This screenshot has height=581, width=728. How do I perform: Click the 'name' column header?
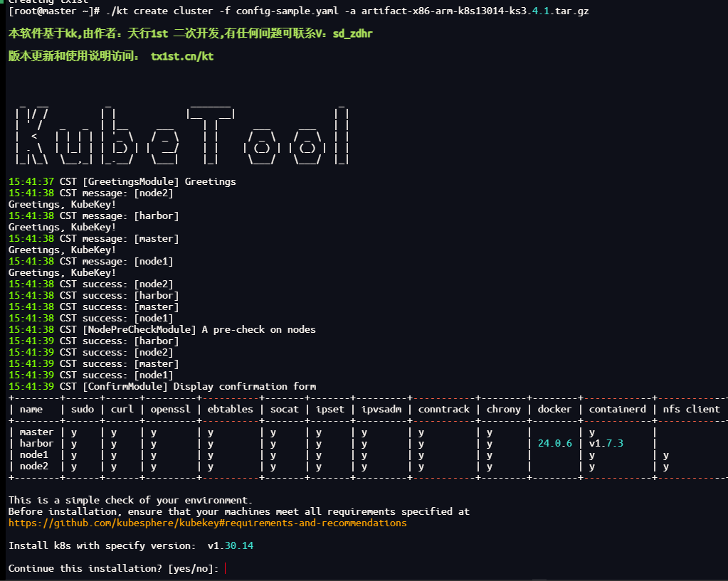tap(31, 409)
